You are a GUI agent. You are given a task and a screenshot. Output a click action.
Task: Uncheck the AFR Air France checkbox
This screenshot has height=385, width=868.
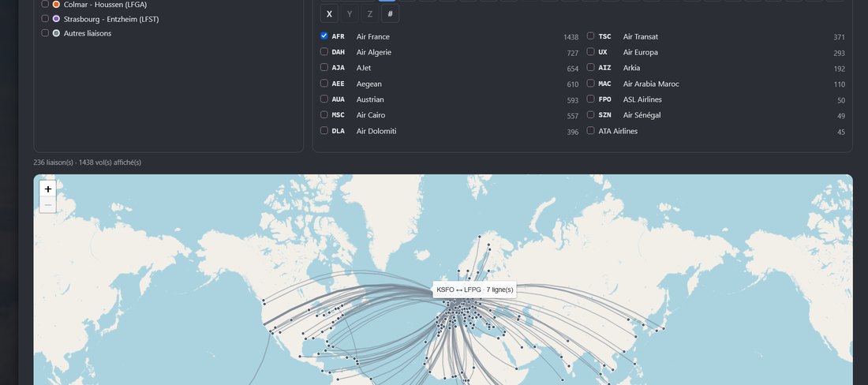(x=324, y=36)
